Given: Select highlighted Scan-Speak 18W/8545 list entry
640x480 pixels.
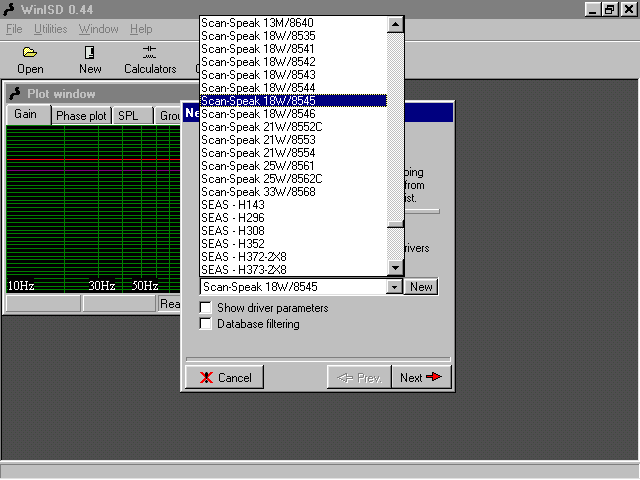Looking at the screenshot, I should click(x=293, y=101).
